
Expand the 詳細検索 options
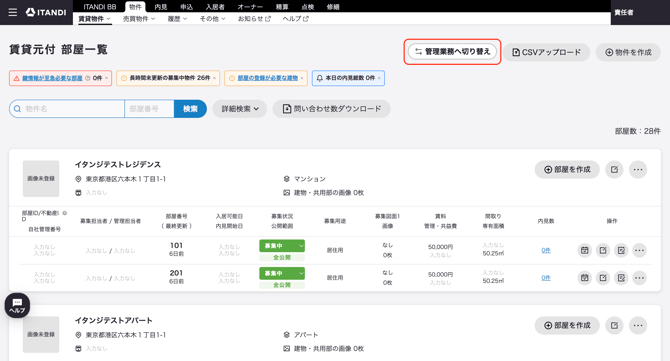point(240,109)
